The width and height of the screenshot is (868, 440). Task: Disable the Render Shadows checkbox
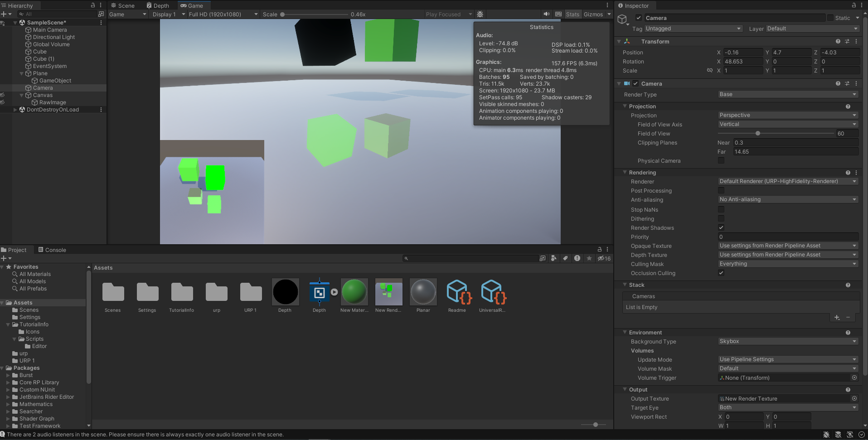721,227
